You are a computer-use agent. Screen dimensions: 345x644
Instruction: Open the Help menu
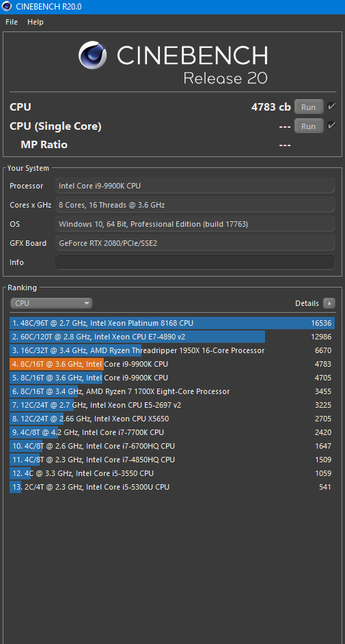point(36,22)
